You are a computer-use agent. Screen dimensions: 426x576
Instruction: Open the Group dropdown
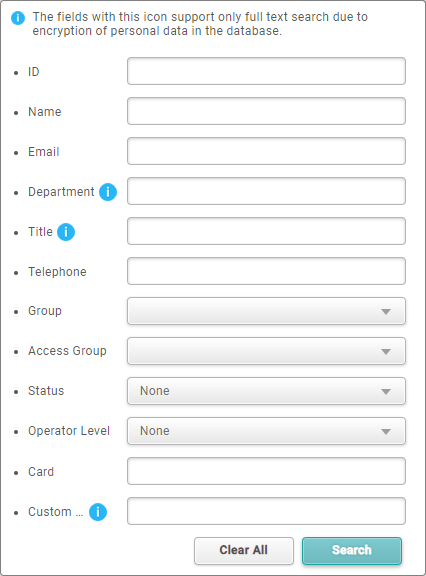tap(266, 311)
